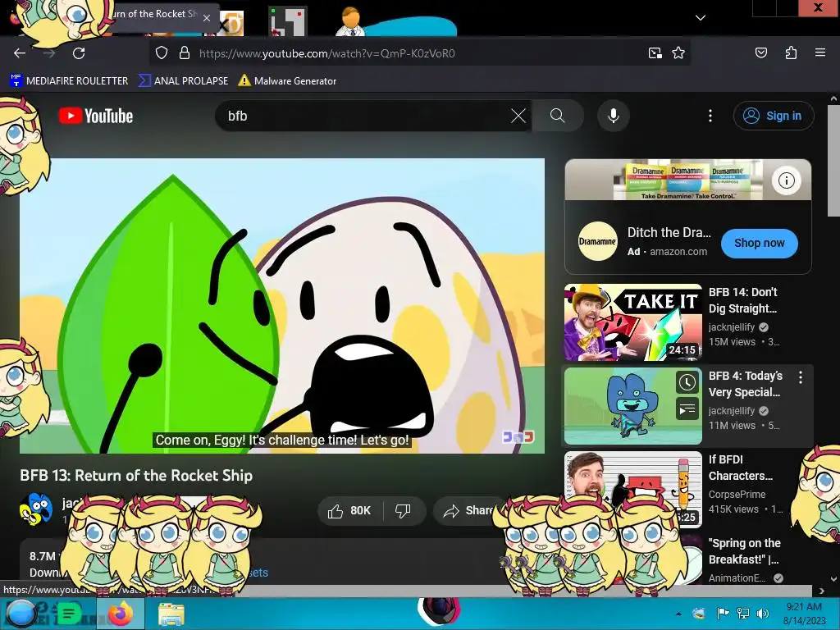The image size is (840, 630).
Task: Click the scroll down arrow of the page scrollbar
Action: (x=833, y=578)
